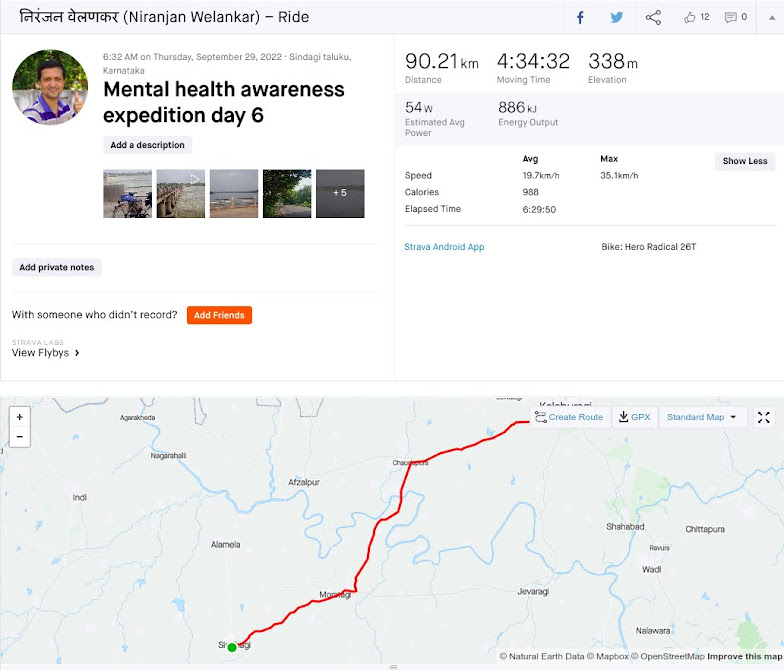
Task: Expand the map to fullscreen
Action: [764, 417]
